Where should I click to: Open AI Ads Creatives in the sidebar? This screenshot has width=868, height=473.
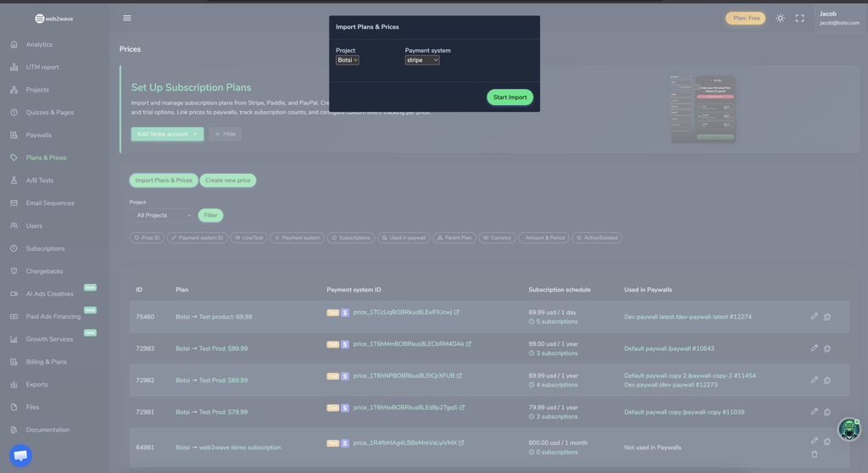coord(49,293)
